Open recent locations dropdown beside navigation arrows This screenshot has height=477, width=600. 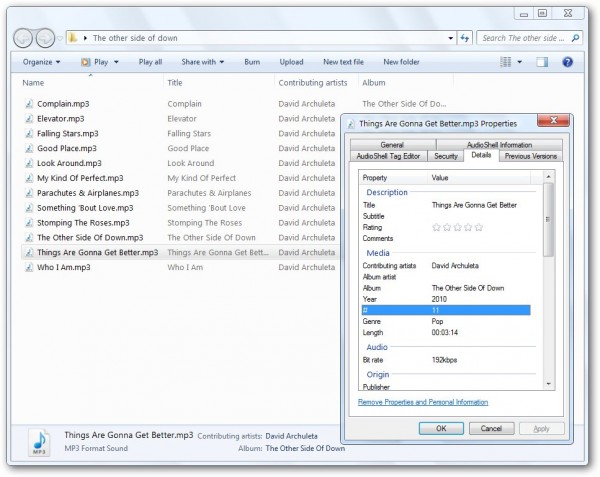point(60,38)
